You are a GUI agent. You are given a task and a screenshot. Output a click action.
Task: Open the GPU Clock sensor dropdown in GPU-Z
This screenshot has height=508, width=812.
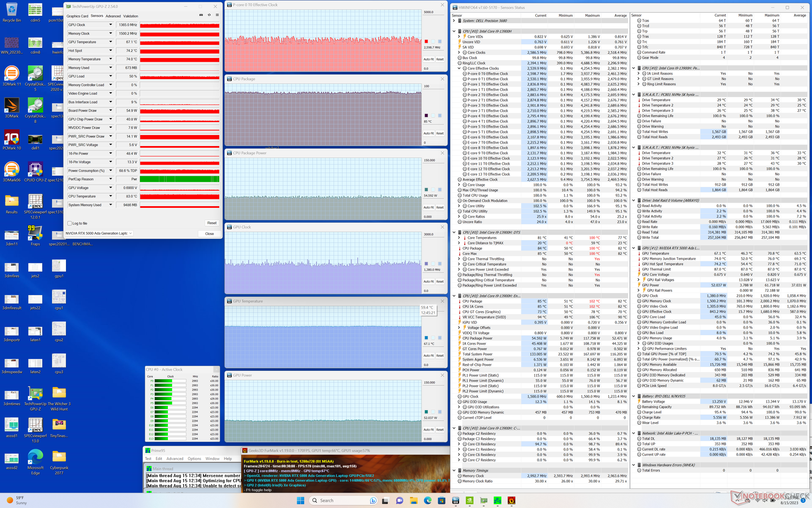click(x=111, y=25)
